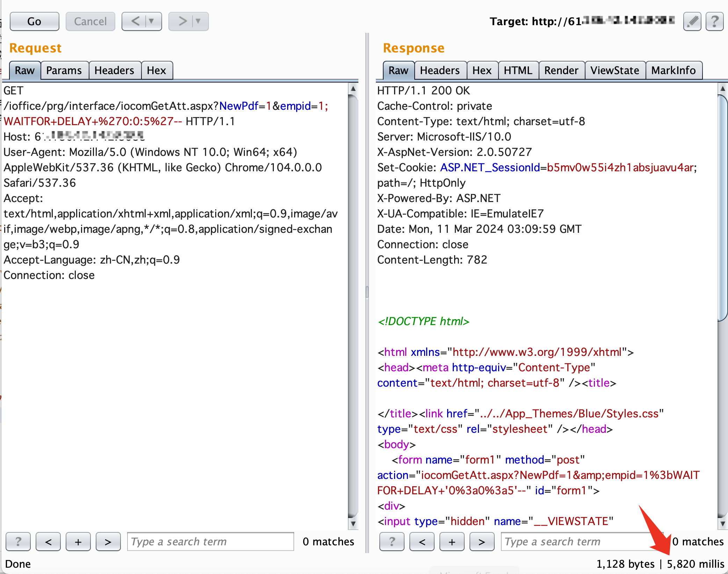Open the Render tab of the response
Viewport: 728px width, 574px height.
(561, 70)
